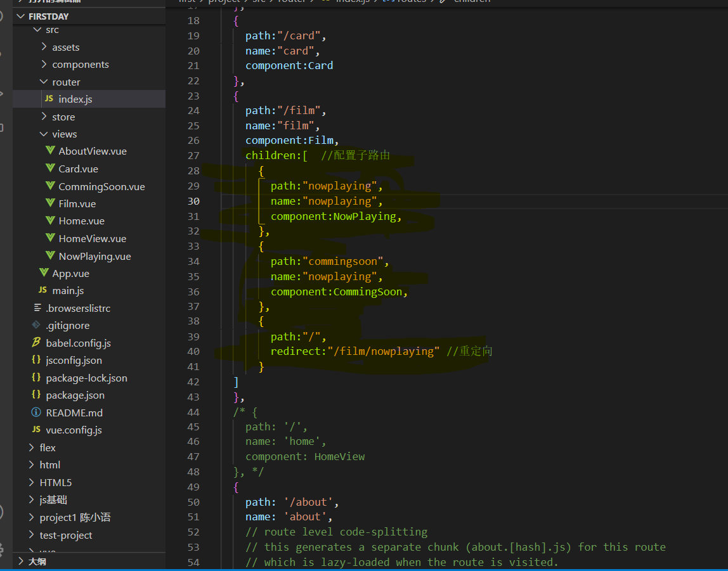This screenshot has height=571, width=728.
Task: Open AboutView.vue file
Action: (93, 151)
